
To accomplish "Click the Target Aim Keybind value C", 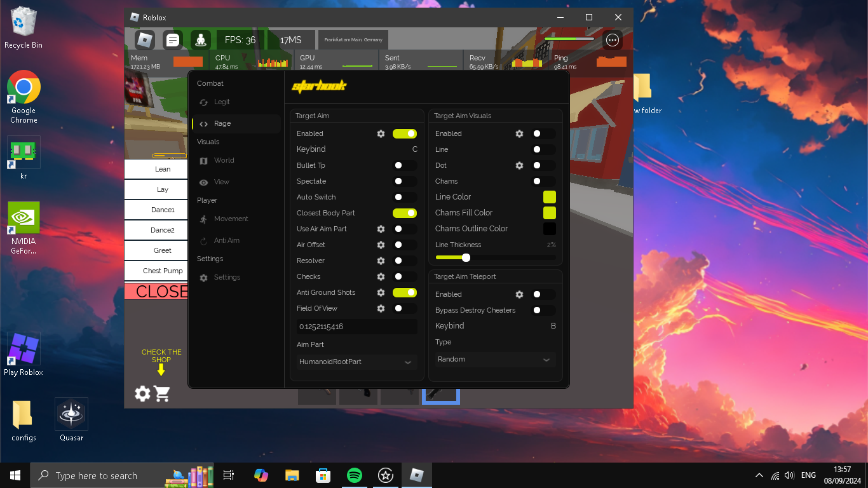I will (415, 149).
